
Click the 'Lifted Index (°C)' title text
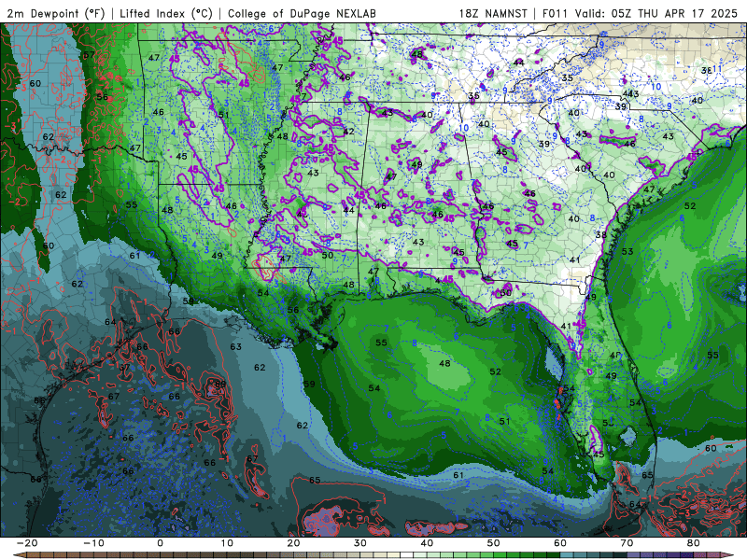166,13
